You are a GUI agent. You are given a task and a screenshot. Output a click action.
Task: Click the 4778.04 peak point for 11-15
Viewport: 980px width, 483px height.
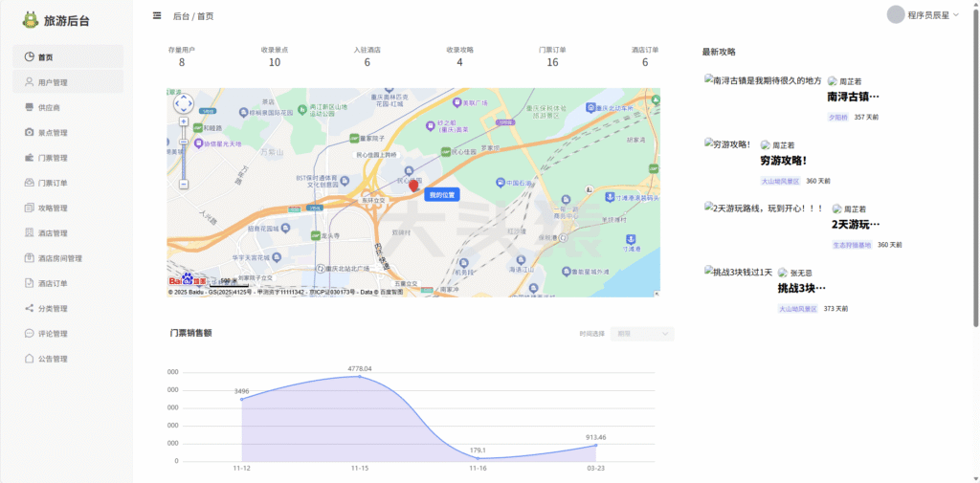(360, 376)
